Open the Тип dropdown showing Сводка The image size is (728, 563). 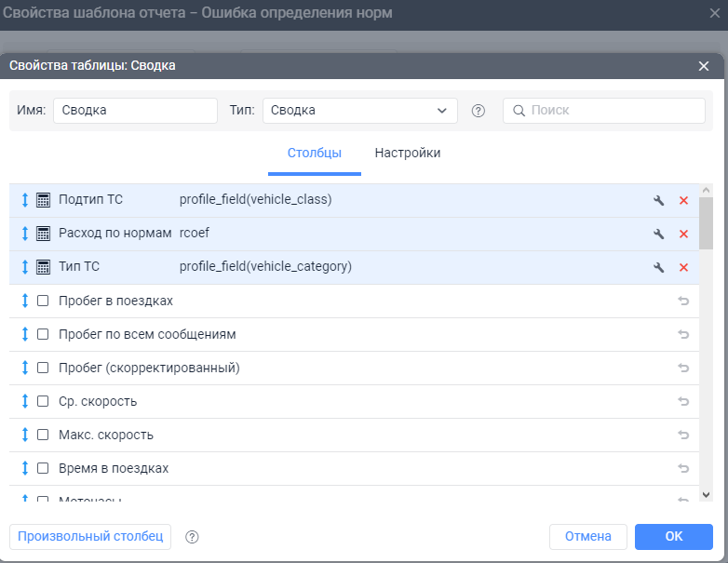click(359, 111)
